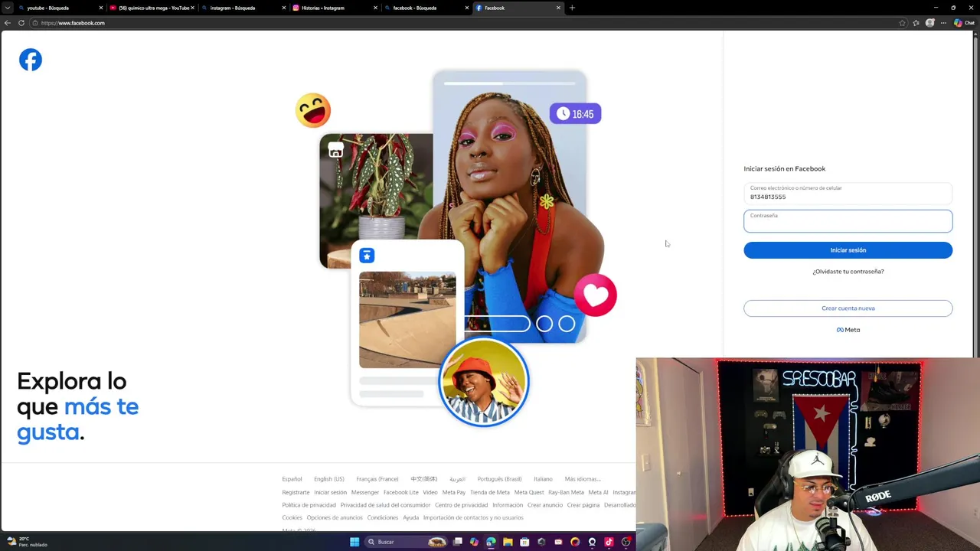This screenshot has height=551, width=980.
Task: Open the Crear anuncio footer link
Action: pyautogui.click(x=545, y=505)
